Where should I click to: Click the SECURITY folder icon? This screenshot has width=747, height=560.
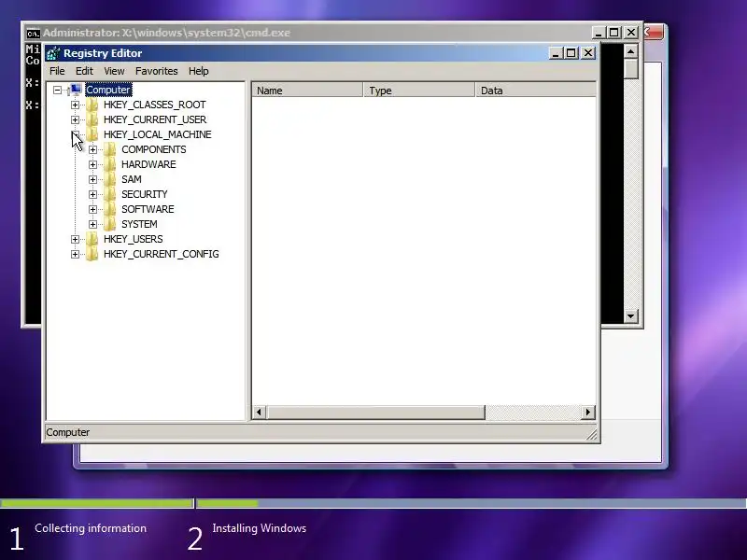[x=109, y=194]
